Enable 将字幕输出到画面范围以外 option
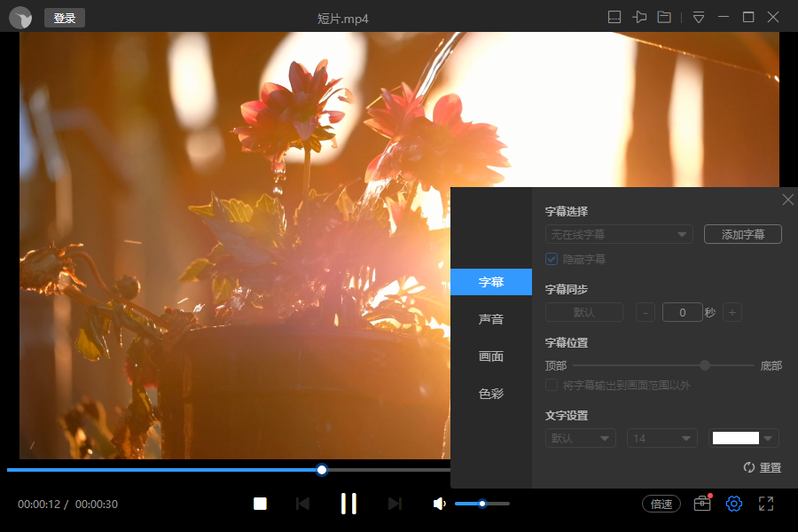 551,385
